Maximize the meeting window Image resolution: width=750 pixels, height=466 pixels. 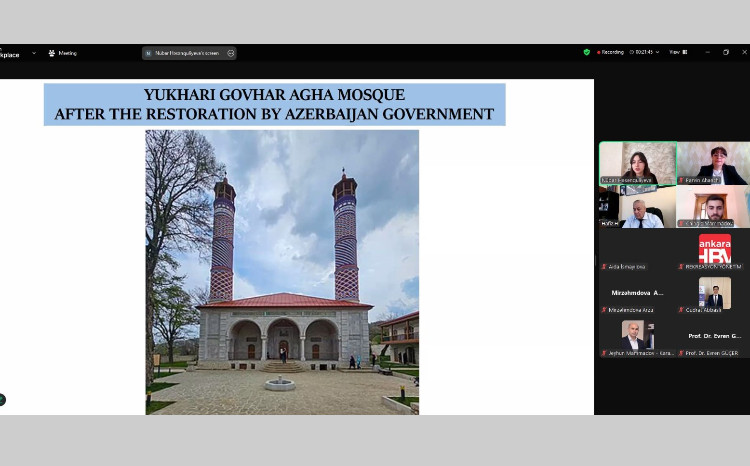[726, 52]
